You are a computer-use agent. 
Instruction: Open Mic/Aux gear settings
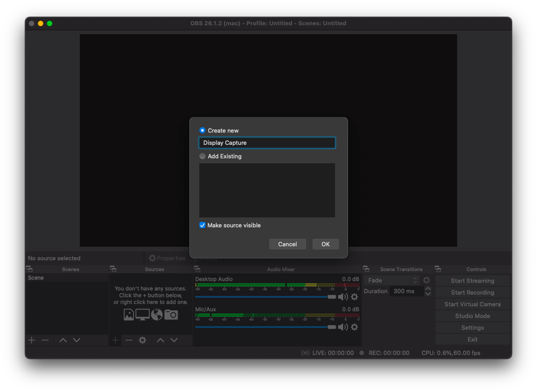tap(354, 327)
